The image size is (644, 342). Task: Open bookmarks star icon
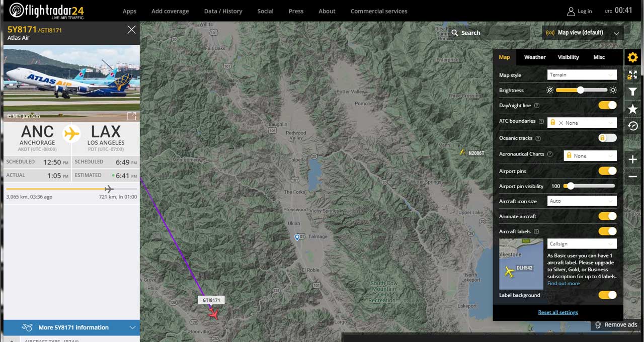pos(632,109)
